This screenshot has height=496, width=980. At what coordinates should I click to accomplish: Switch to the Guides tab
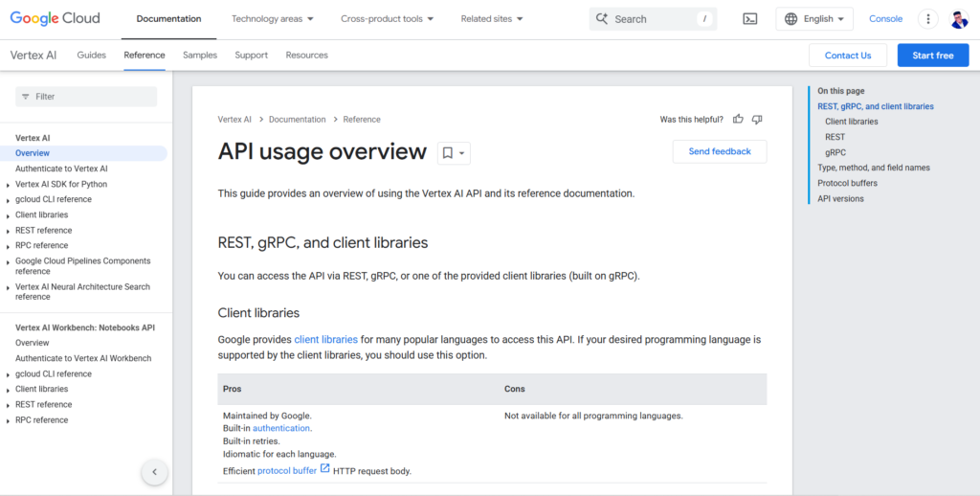[91, 55]
